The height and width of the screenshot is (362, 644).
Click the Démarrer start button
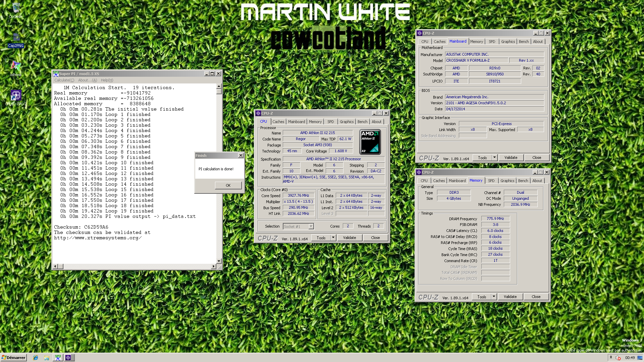13,358
